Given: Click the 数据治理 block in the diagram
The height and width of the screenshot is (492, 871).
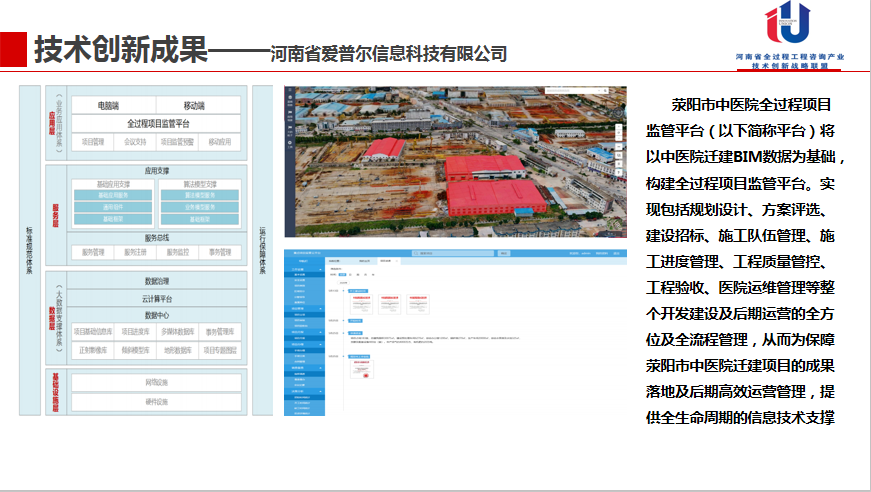Looking at the screenshot, I should pos(157,282).
